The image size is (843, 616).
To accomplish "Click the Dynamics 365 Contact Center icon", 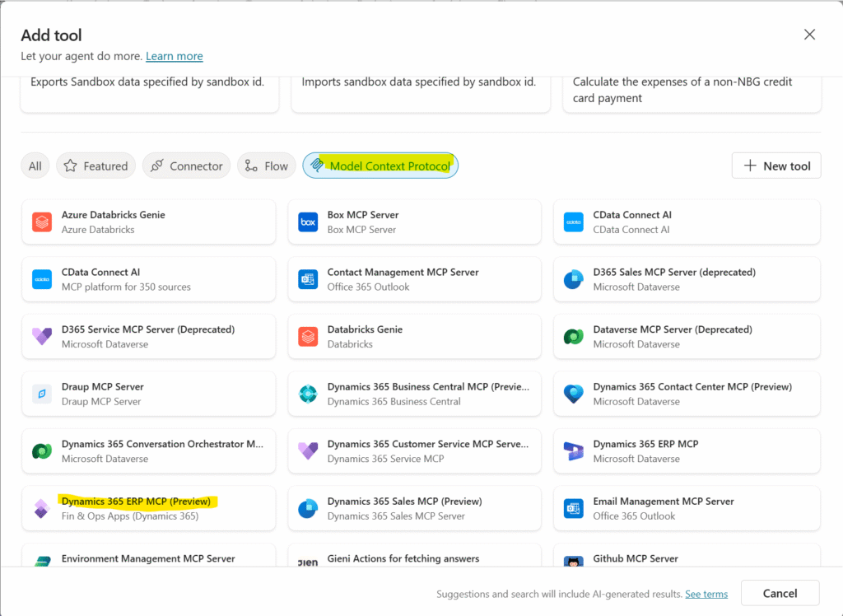I will [574, 394].
